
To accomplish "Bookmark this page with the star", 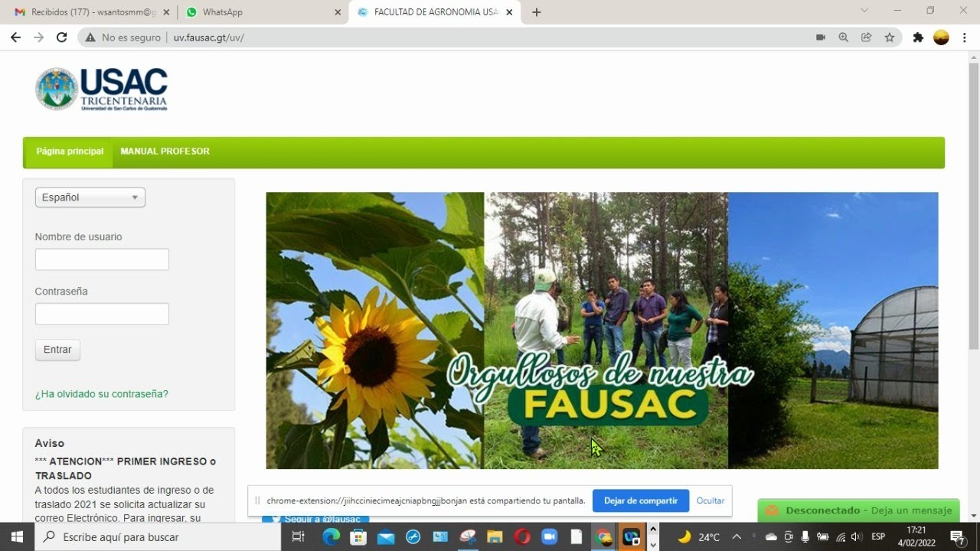I will click(x=890, y=37).
